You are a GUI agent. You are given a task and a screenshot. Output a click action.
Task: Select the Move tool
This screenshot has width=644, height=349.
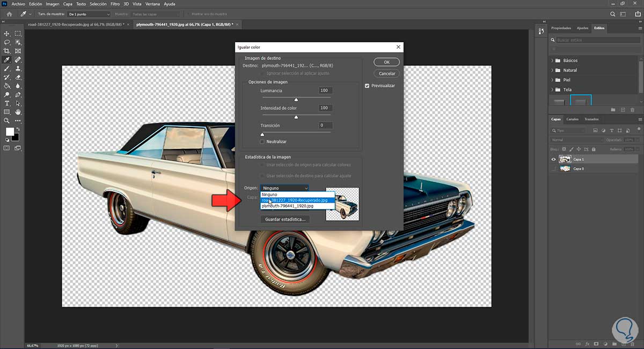[7, 33]
